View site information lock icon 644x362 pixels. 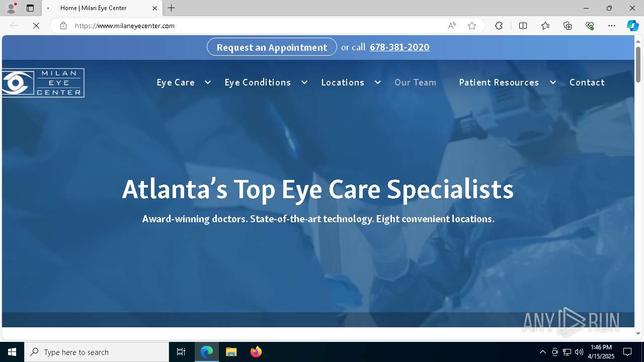63,26
